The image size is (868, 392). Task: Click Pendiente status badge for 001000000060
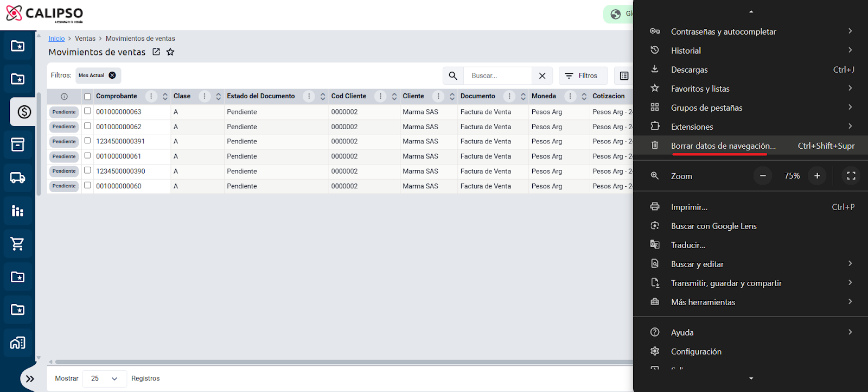tap(64, 186)
